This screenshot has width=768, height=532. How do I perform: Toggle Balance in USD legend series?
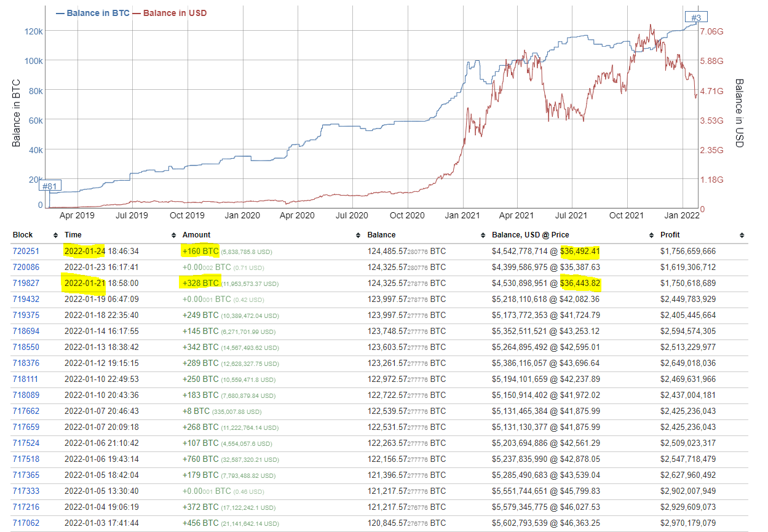click(170, 13)
